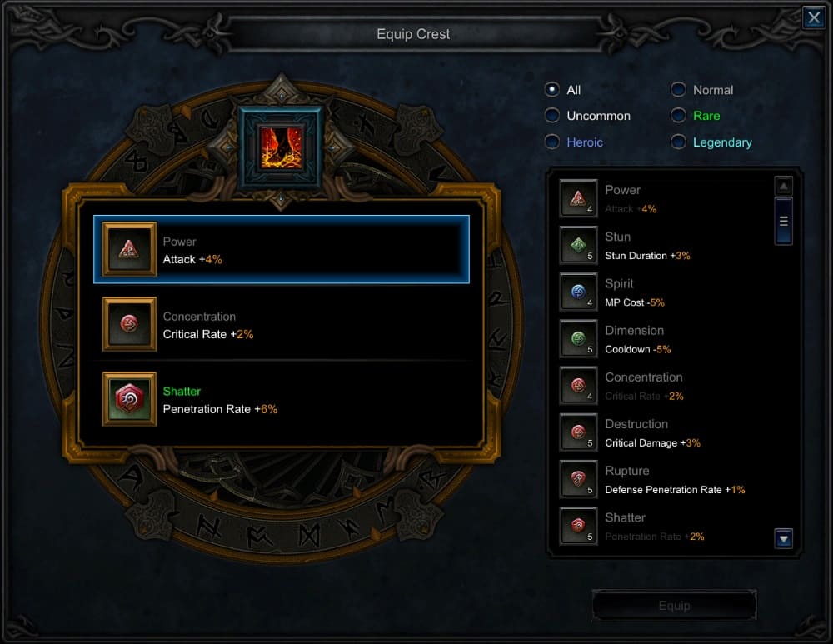
Task: Click the scroll up arrow in crest list
Action: [784, 186]
